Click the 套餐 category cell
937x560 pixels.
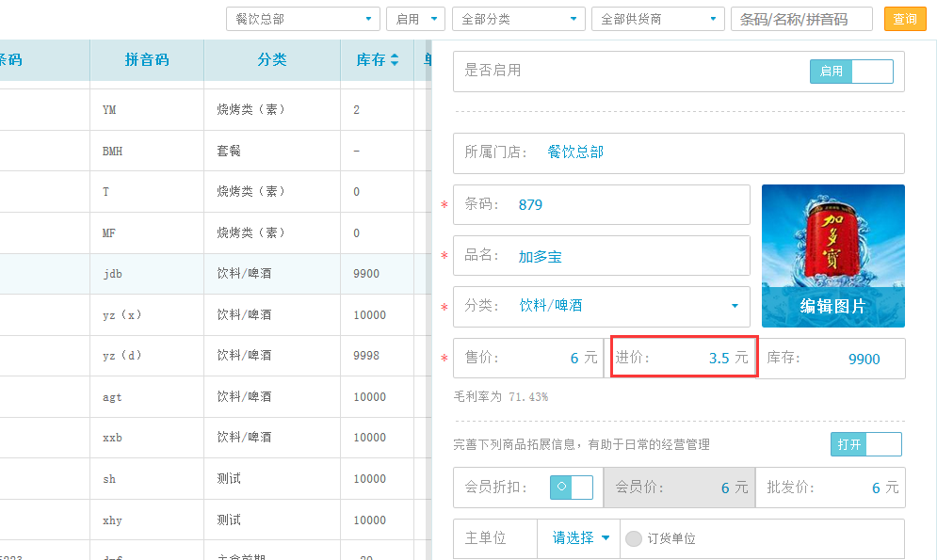[272, 151]
